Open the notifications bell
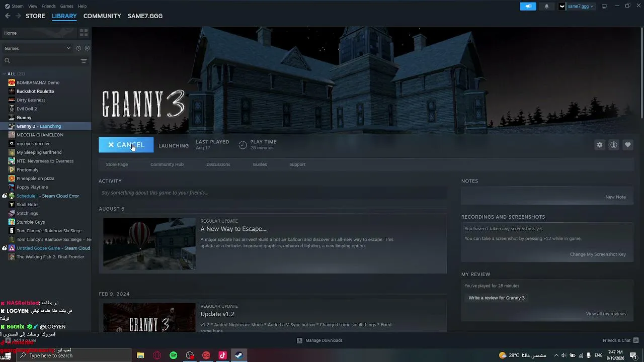644x362 pixels. point(546,7)
